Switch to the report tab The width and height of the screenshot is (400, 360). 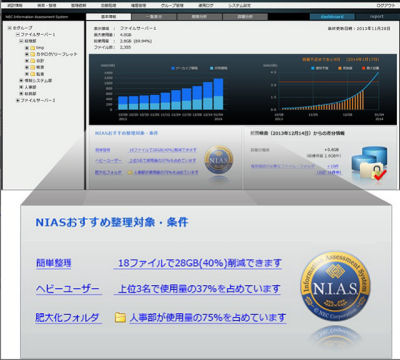pyautogui.click(x=376, y=16)
